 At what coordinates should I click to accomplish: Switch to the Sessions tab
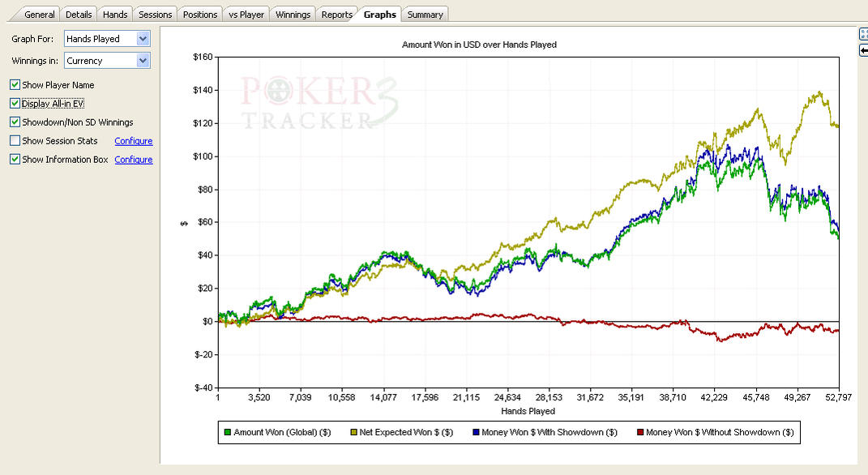(x=155, y=15)
